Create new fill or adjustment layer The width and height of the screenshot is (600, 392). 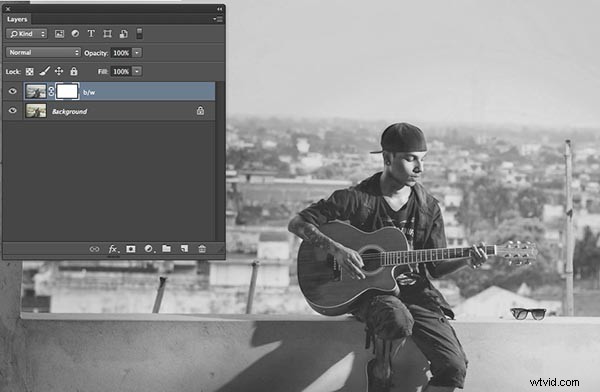pos(149,249)
